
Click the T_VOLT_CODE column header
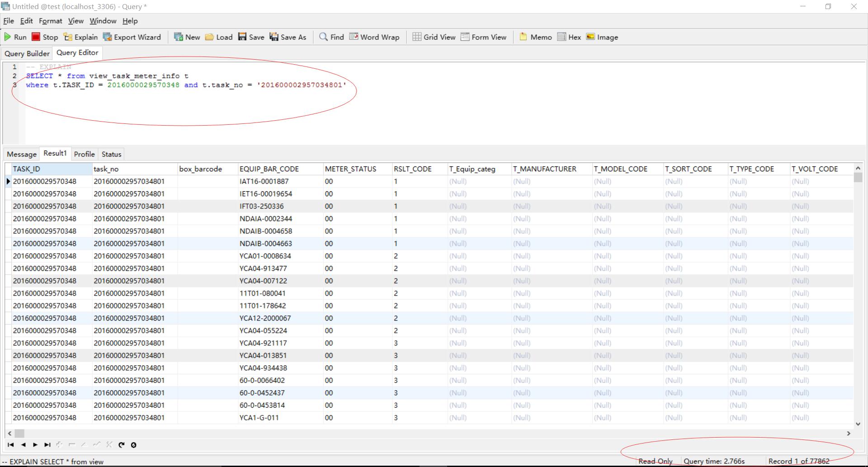821,169
